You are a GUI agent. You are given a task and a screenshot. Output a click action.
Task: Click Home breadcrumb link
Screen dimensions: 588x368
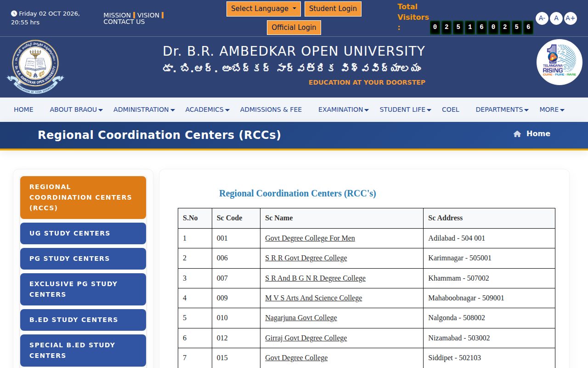click(x=538, y=134)
